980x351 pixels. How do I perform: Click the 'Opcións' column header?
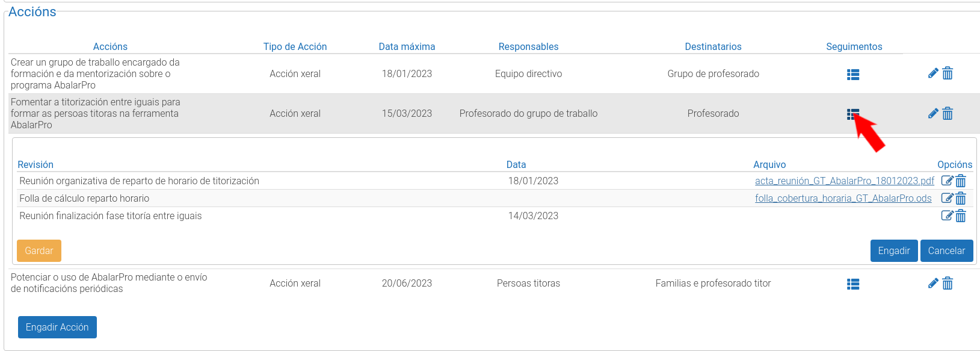point(955,164)
